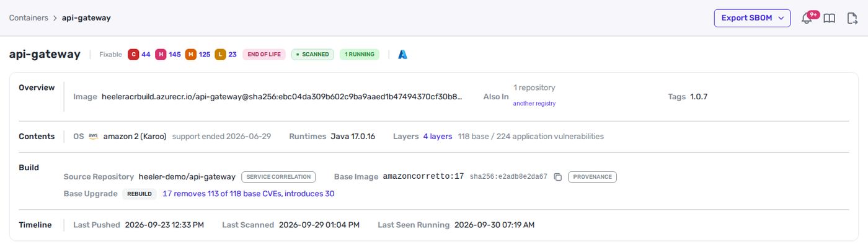
Task: Open the base upgrade '17 removes 113' link
Action: 248,194
